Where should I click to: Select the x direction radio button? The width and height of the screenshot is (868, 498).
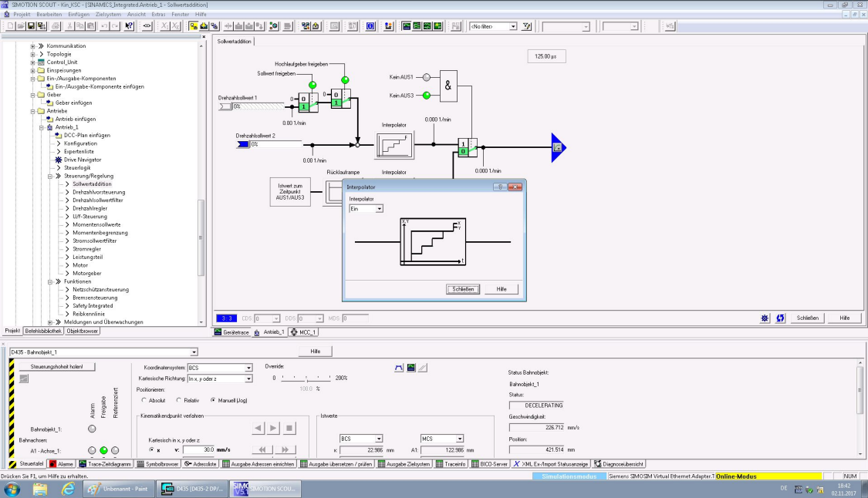pos(151,450)
